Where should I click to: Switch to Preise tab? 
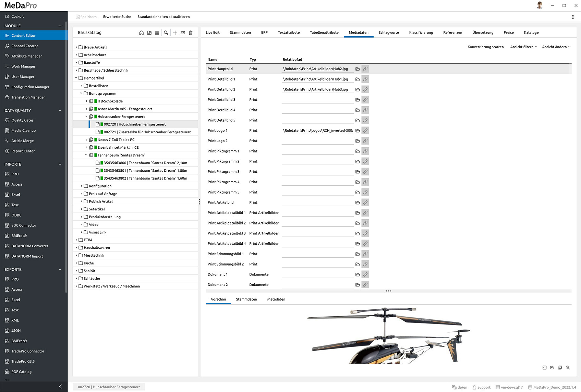pyautogui.click(x=509, y=33)
